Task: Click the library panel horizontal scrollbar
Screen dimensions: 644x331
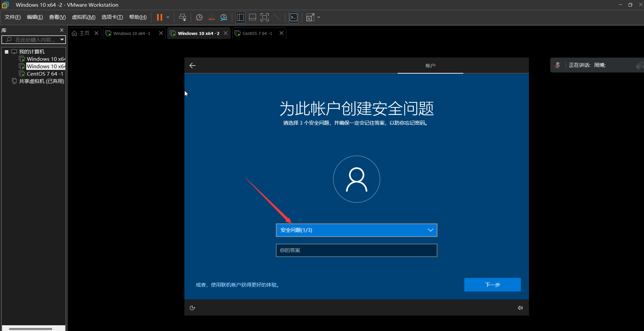Action: (31, 329)
